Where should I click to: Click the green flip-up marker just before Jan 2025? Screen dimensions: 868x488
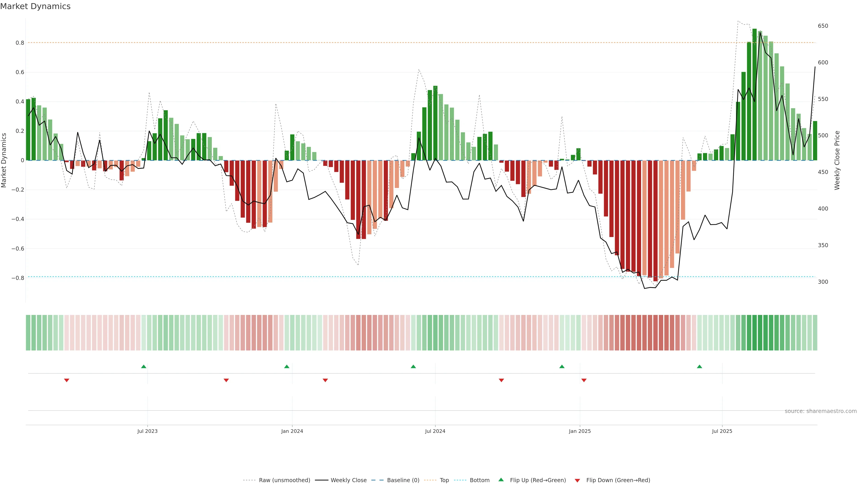click(x=562, y=366)
